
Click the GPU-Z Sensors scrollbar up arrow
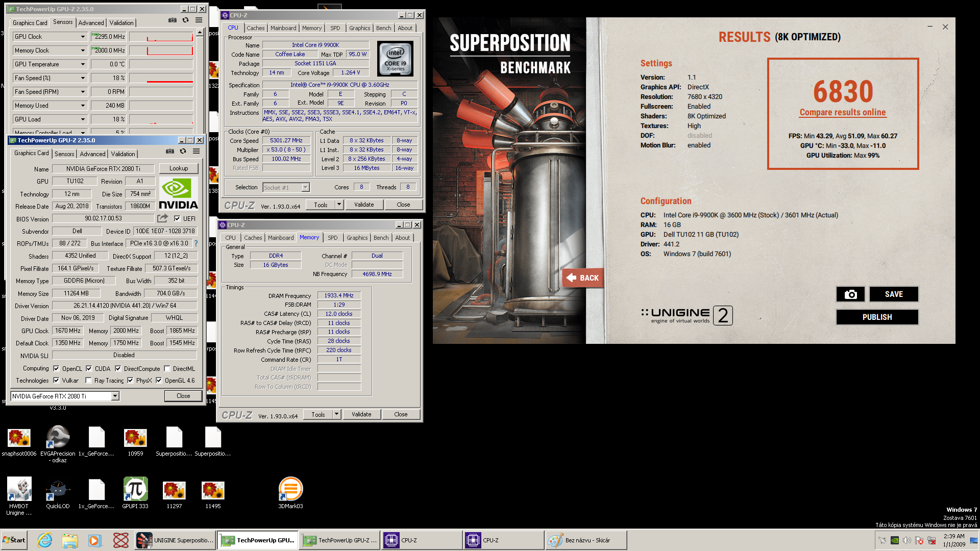click(x=200, y=33)
